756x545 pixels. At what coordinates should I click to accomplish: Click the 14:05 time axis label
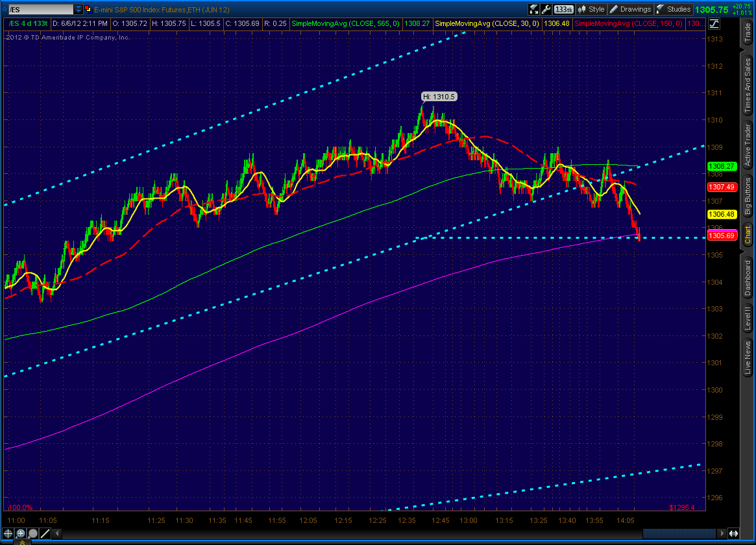coord(626,520)
